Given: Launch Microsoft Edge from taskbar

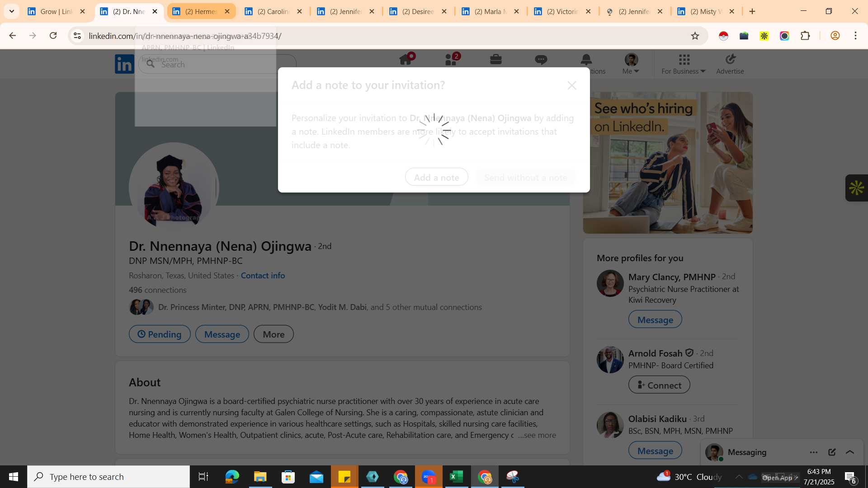Looking at the screenshot, I should 232,477.
